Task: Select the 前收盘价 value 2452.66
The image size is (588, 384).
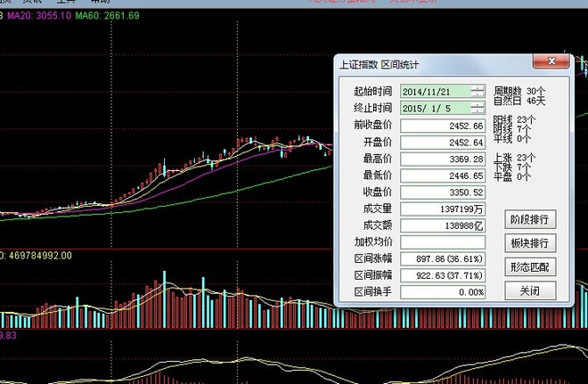Action: pos(443,126)
